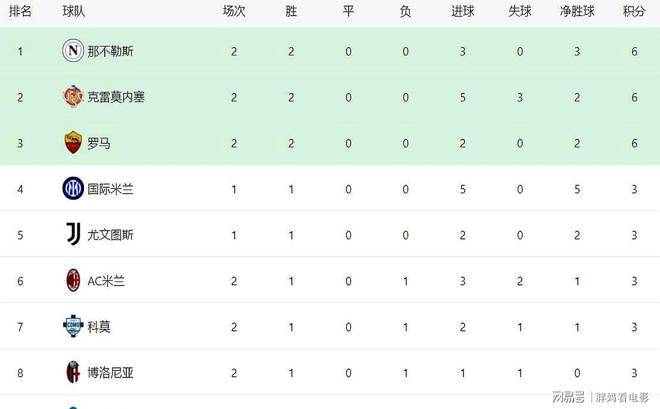The image size is (660, 409).
Task: Click the Cremonese club crest
Action: tap(72, 96)
